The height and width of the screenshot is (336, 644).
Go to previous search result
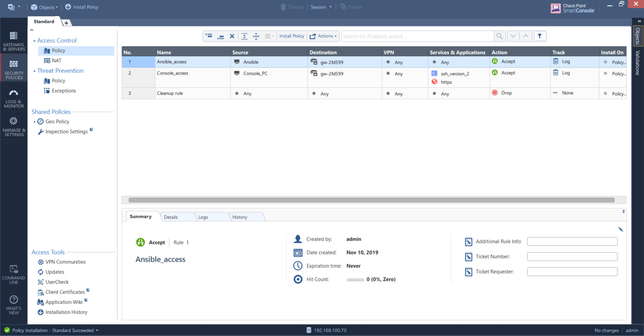[526, 36]
